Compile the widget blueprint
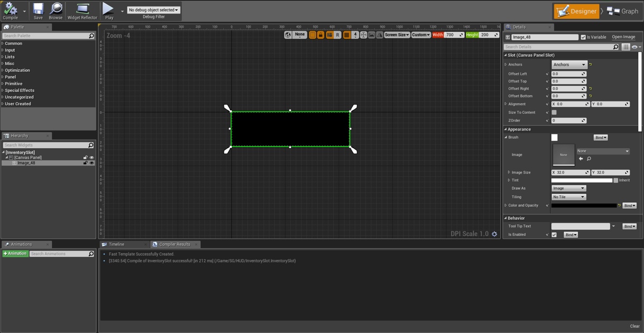Screen dimensions: 644x333 10,11
